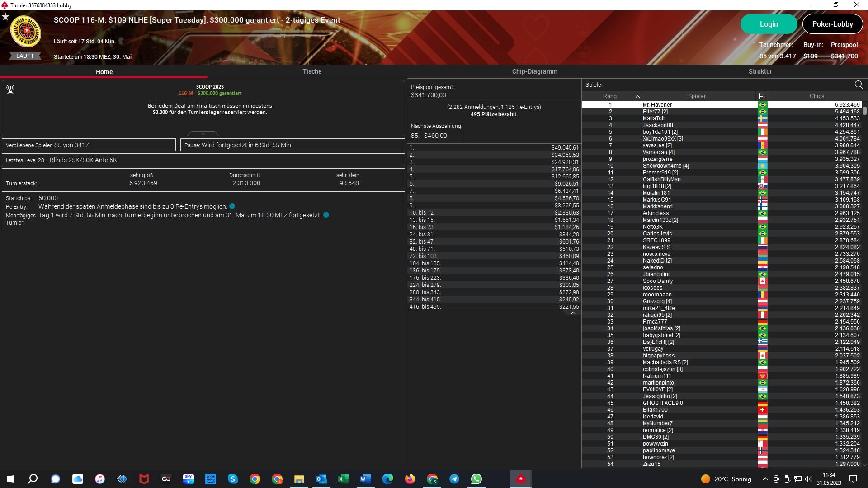
Task: Select player Jaackson08 row
Action: click(x=722, y=125)
